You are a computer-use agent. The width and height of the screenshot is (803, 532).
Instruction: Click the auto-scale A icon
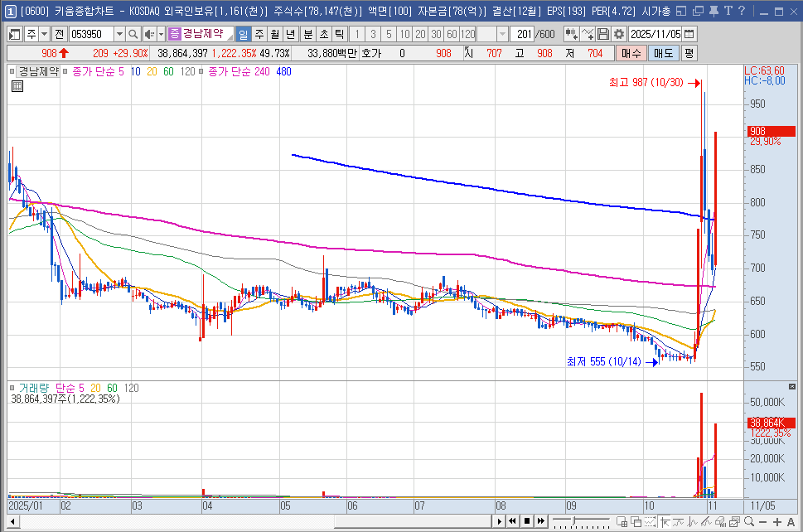791,522
